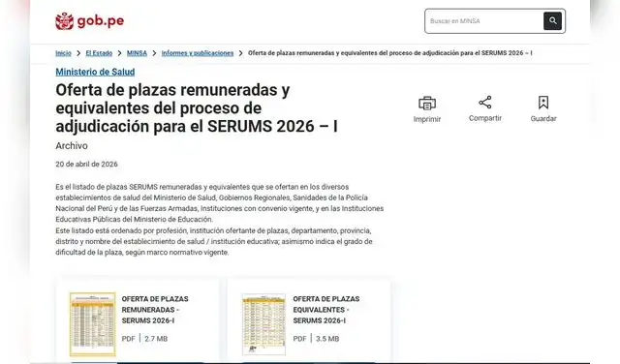Click the Archivo label
This screenshot has width=620, height=364.
(x=72, y=146)
